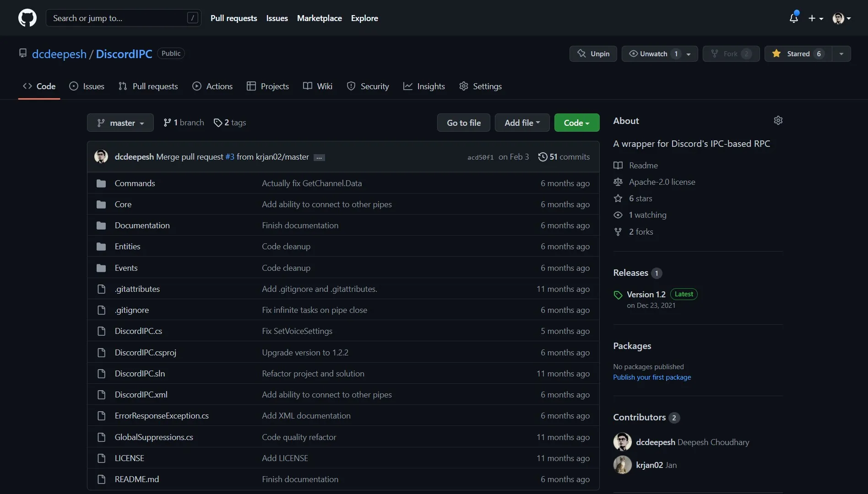The image size is (868, 494).
Task: Expand the green Code dropdown
Action: pos(576,123)
